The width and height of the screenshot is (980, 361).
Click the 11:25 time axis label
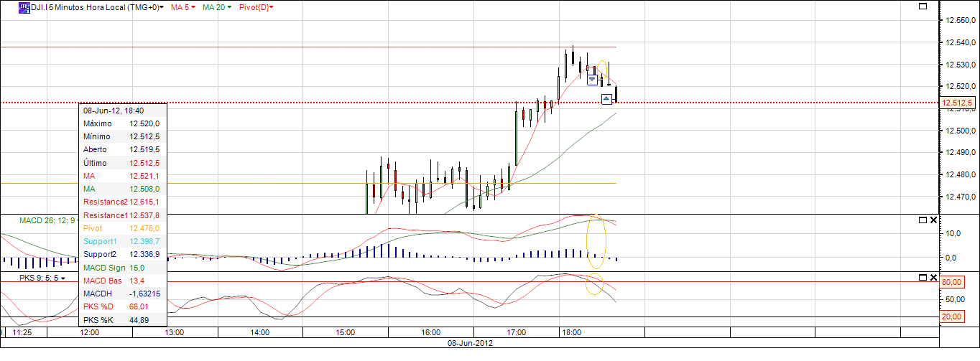[x=22, y=333]
